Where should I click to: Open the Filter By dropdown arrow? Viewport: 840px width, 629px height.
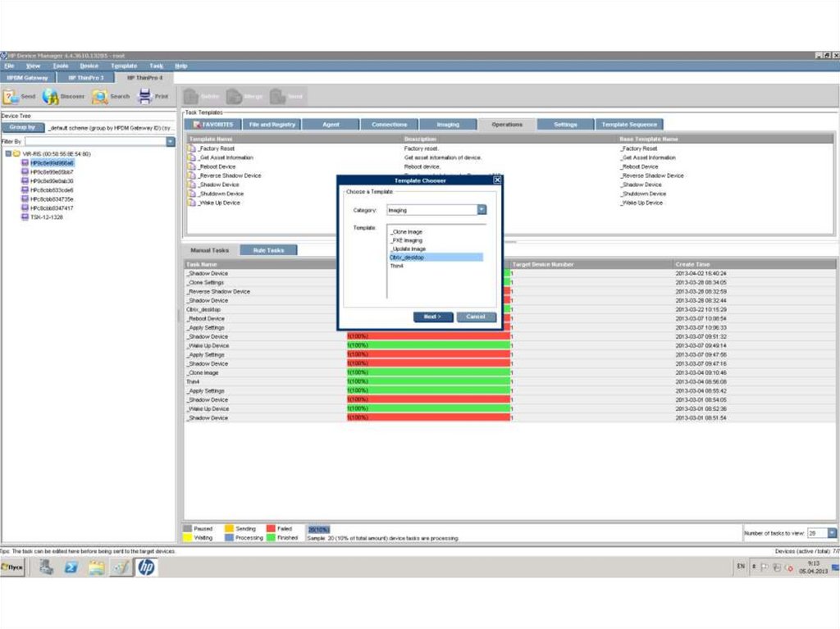(x=171, y=141)
